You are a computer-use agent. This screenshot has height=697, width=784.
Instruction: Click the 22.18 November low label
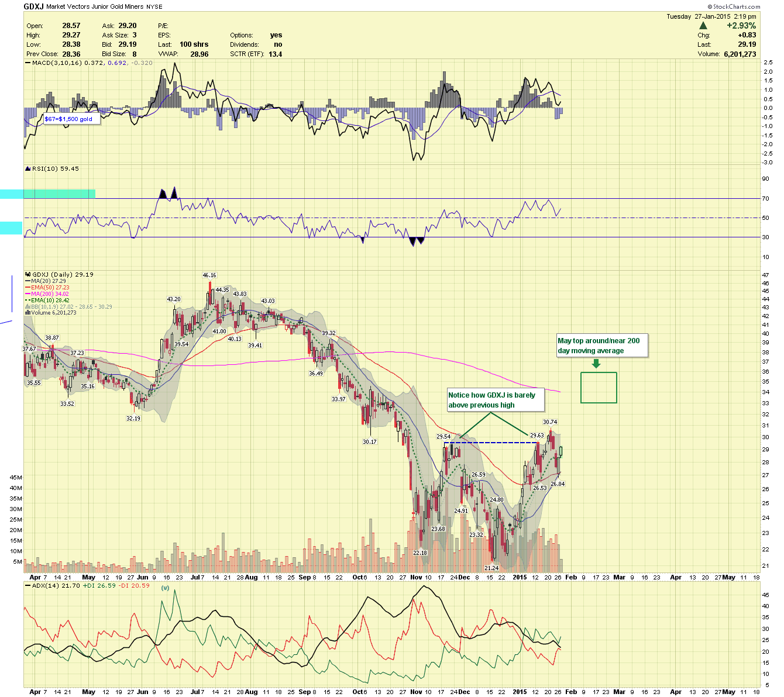point(420,553)
